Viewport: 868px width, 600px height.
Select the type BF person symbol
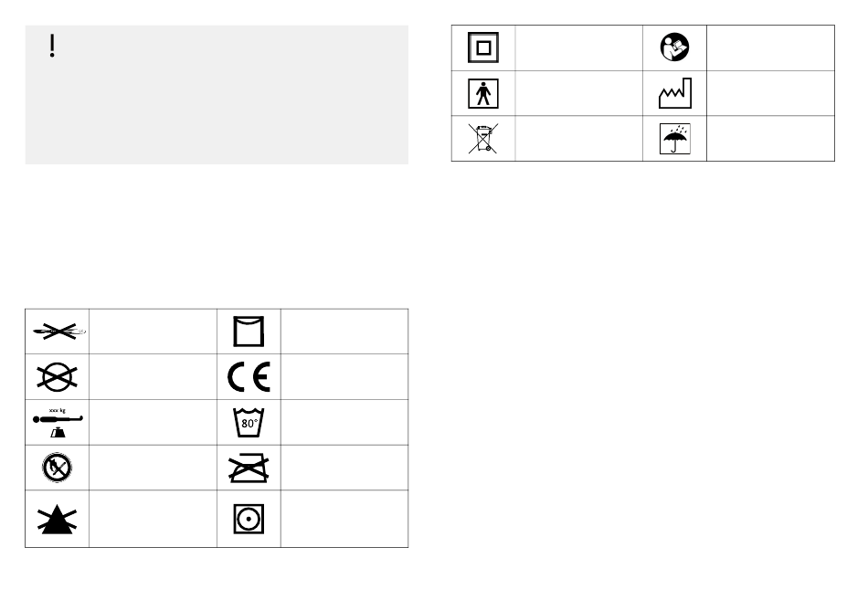(x=483, y=93)
